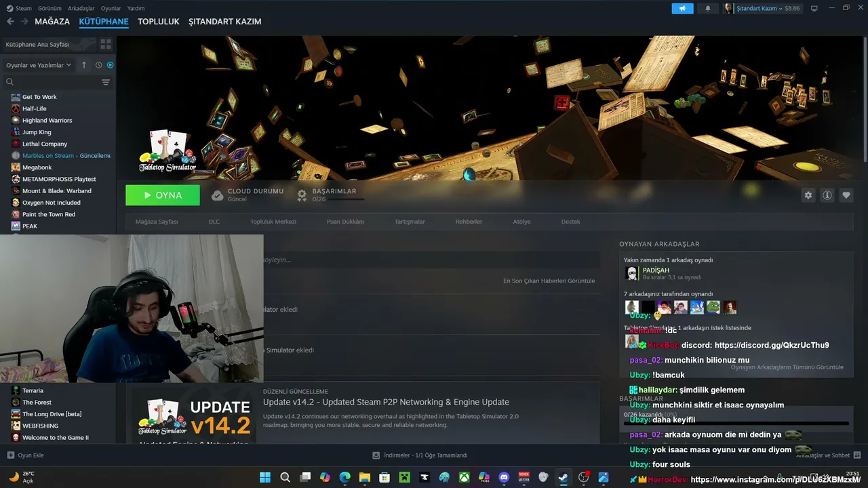Open the İndirmeler downloads status
868x488 pixels.
[420, 455]
